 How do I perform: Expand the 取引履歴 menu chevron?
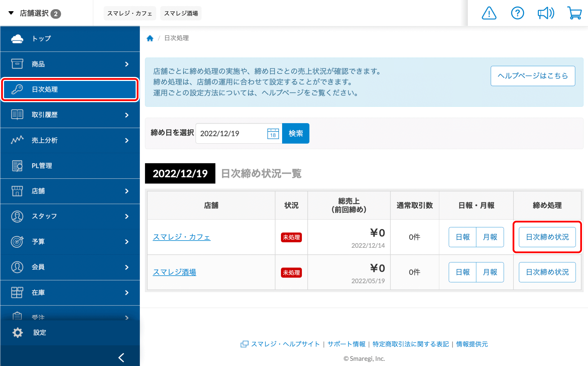click(127, 115)
